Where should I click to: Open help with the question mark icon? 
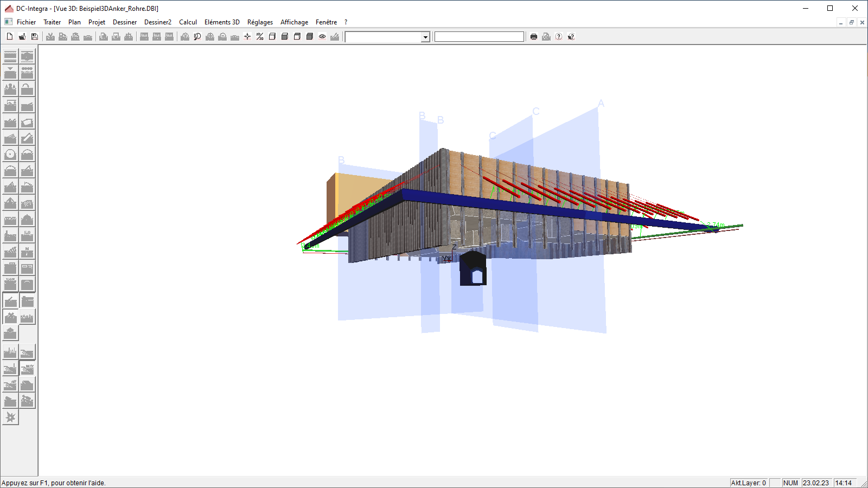click(559, 36)
